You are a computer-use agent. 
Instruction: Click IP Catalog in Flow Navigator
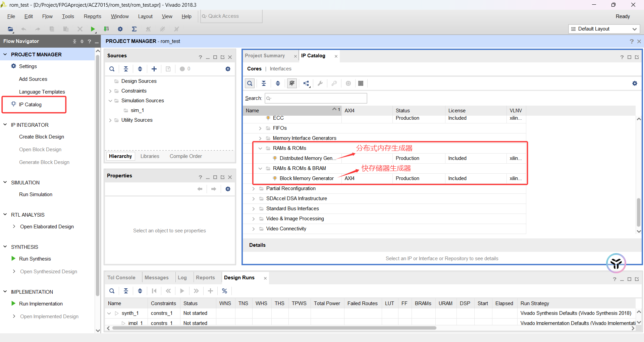coord(30,105)
